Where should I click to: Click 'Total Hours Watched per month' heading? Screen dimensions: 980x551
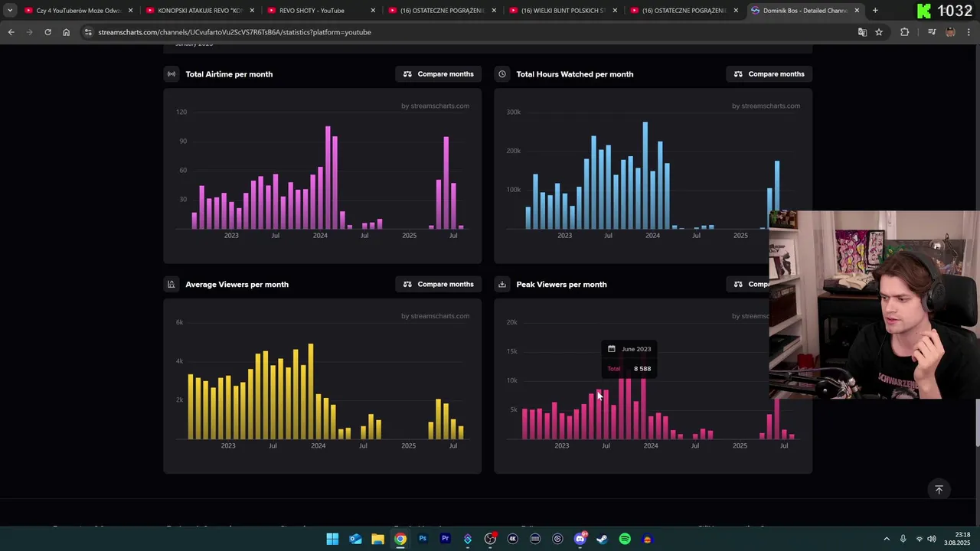click(x=575, y=74)
